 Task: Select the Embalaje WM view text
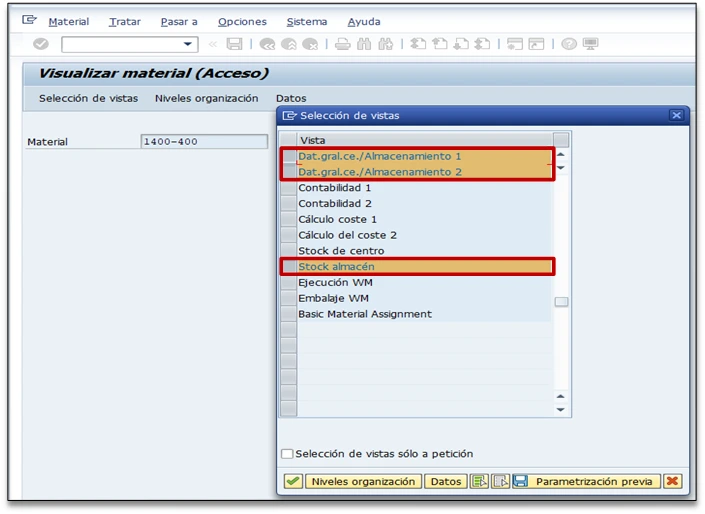334,298
